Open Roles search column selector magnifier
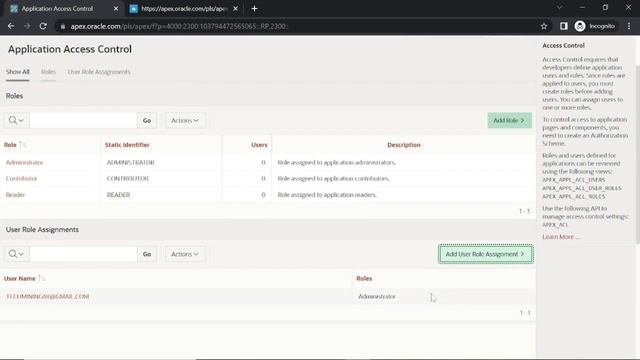640x360 pixels. coord(16,120)
